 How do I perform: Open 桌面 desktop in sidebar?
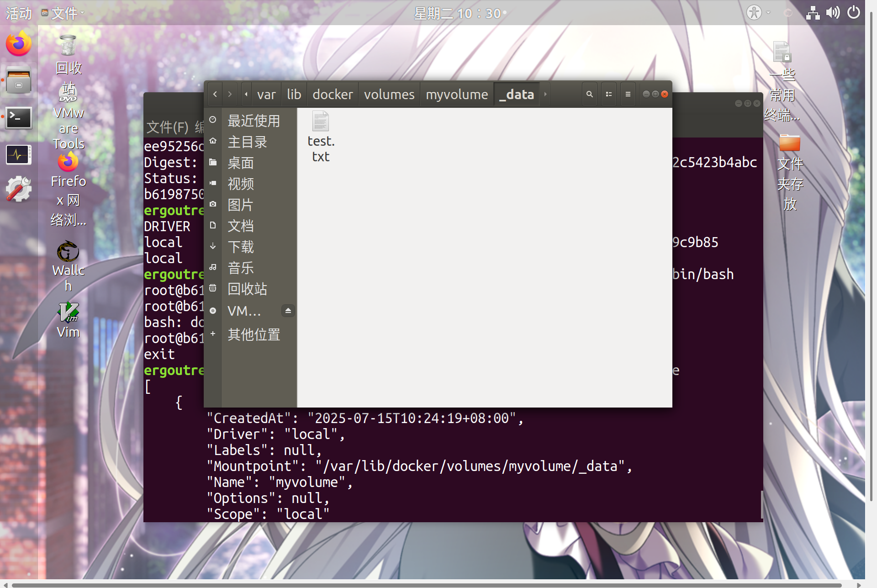point(250,163)
